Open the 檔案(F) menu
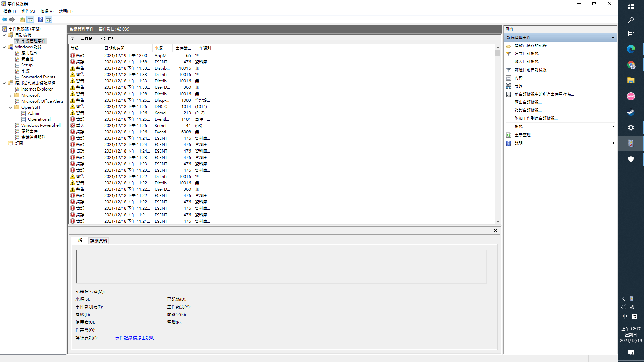The width and height of the screenshot is (644, 362). tap(9, 11)
